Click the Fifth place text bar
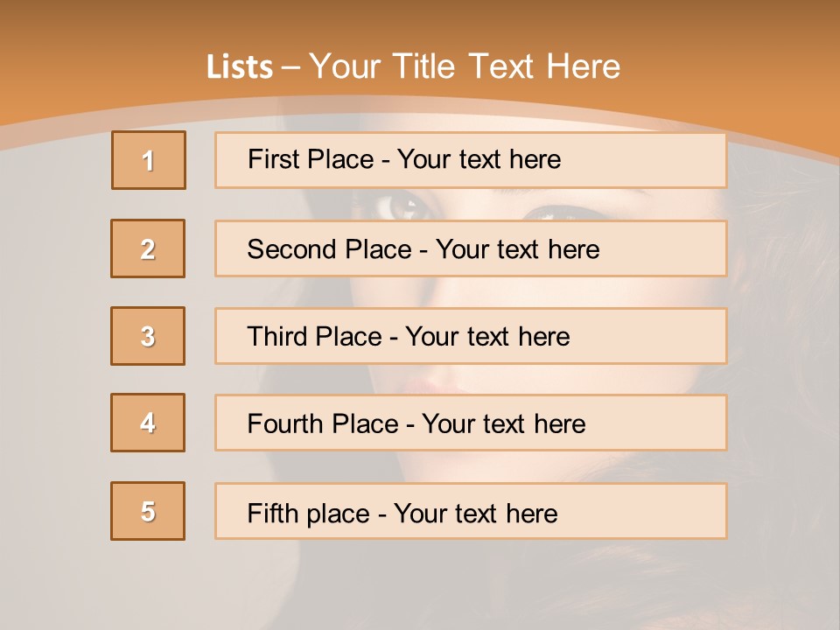The width and height of the screenshot is (840, 630). tap(471, 511)
